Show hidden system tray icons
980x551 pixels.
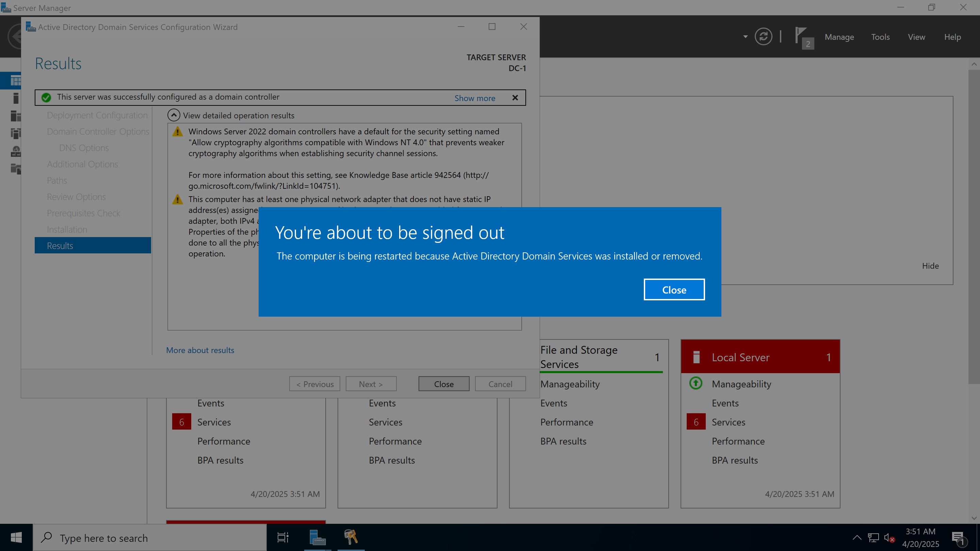[857, 537]
